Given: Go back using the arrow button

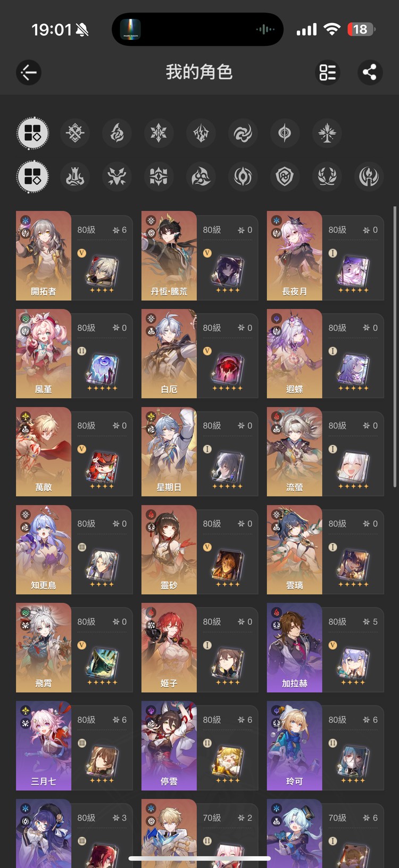Looking at the screenshot, I should [x=29, y=72].
